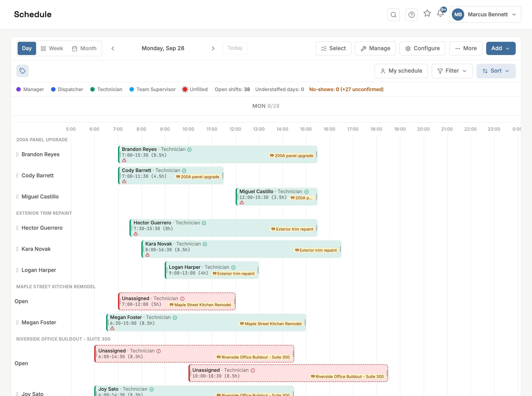Open the Sort dropdown
This screenshot has height=396, width=532.
(x=496, y=71)
